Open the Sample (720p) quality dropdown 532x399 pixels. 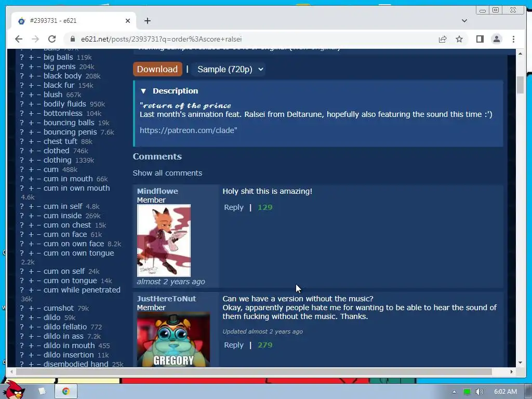click(229, 69)
